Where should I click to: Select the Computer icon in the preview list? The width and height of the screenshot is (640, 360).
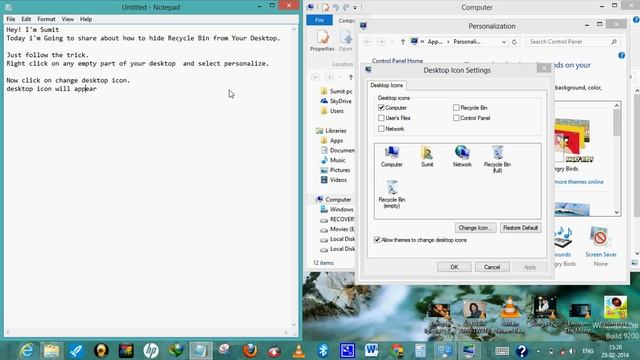[x=391, y=156]
